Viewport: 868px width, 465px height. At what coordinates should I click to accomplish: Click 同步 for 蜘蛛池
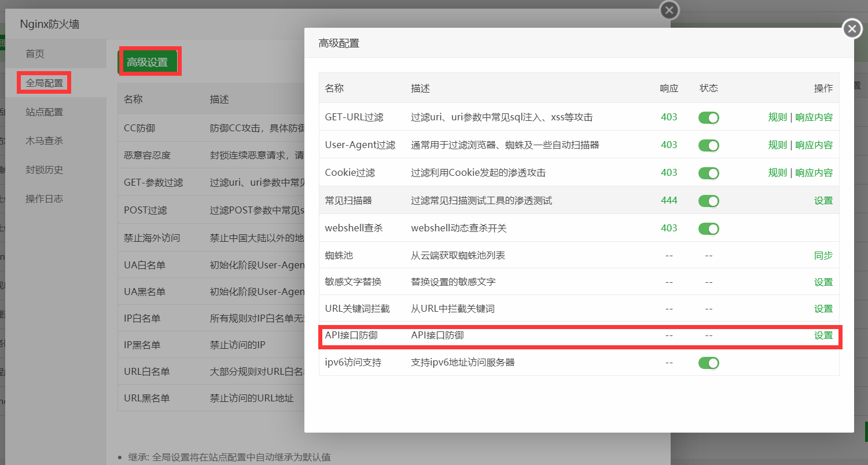coord(823,255)
